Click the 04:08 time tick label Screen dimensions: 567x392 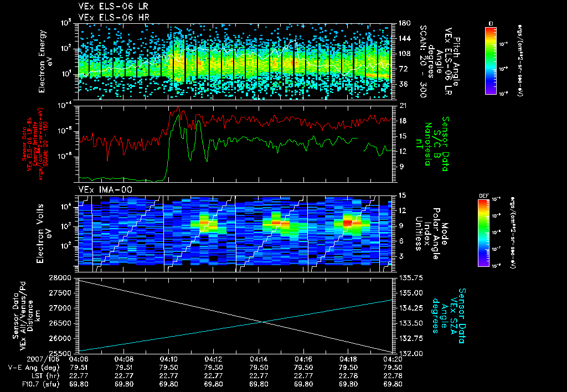tap(123, 359)
